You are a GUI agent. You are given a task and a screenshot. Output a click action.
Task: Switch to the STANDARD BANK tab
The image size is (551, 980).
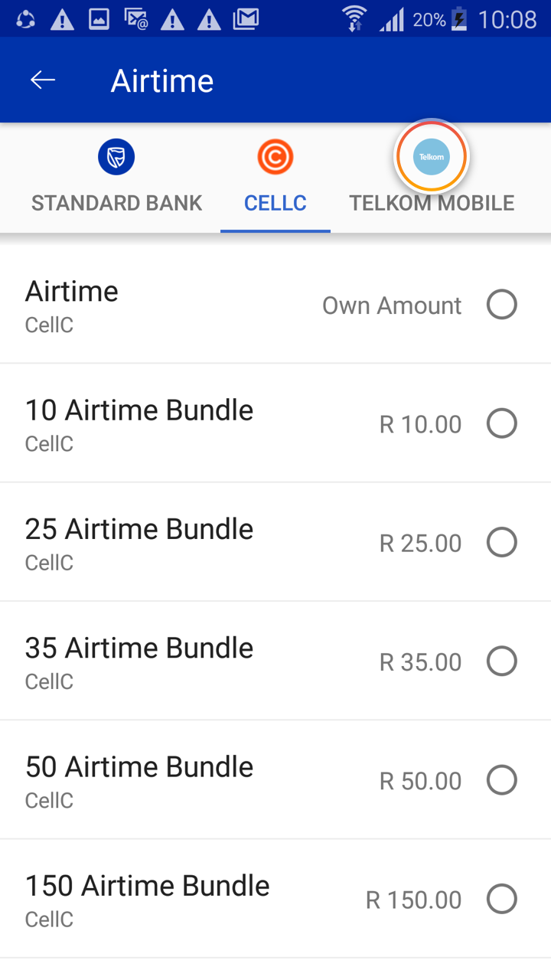[x=116, y=203]
